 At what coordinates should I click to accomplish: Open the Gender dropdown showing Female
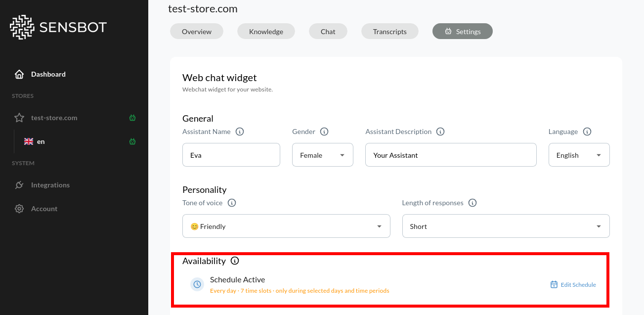(x=322, y=155)
